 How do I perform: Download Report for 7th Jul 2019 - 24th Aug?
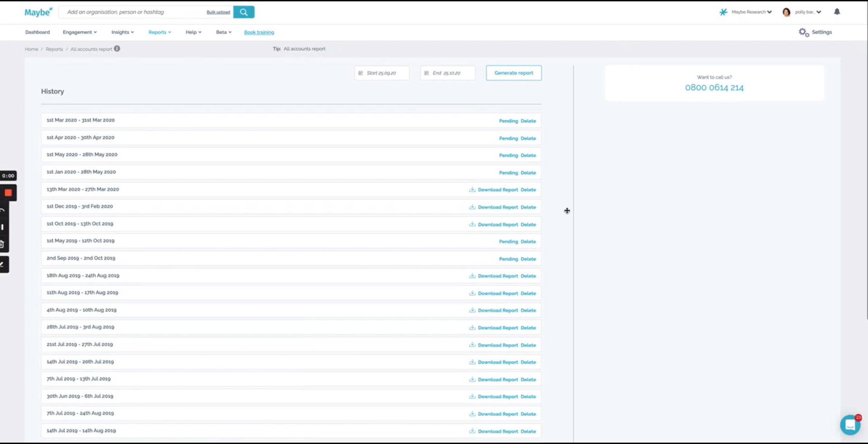click(498, 414)
